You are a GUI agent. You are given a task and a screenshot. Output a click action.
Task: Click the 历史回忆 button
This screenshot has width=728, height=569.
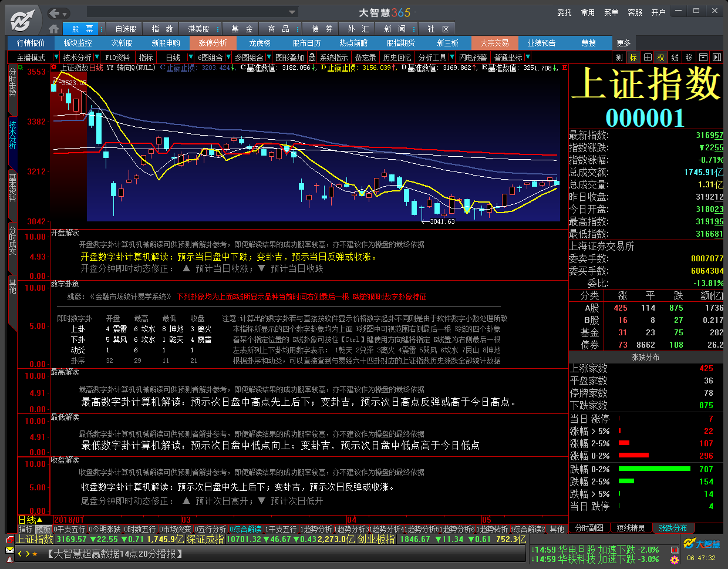397,58
